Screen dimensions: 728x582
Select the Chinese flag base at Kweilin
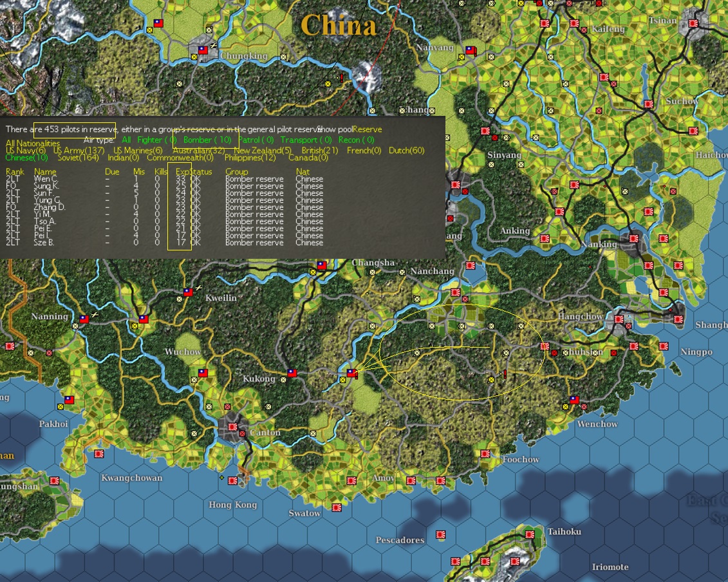(188, 292)
